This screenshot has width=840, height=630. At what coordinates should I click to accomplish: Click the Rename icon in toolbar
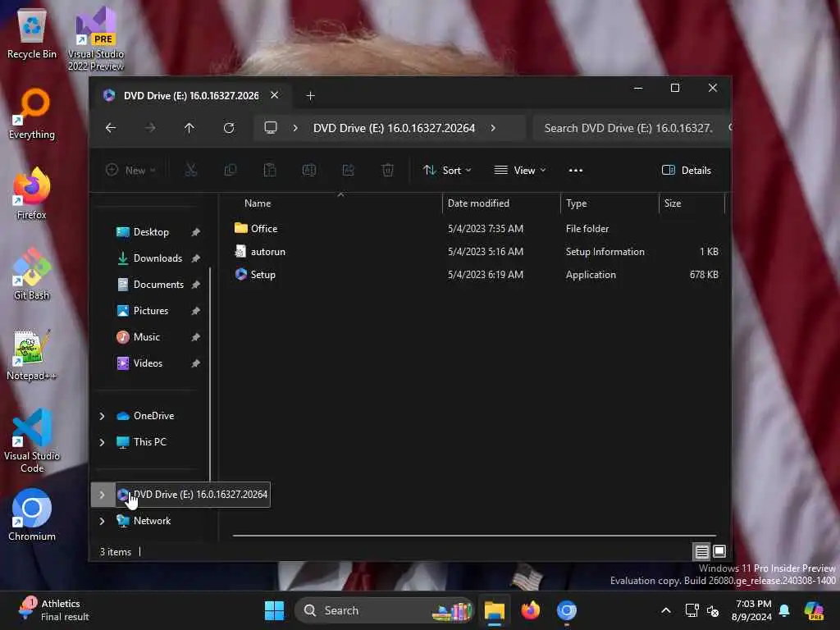point(309,171)
